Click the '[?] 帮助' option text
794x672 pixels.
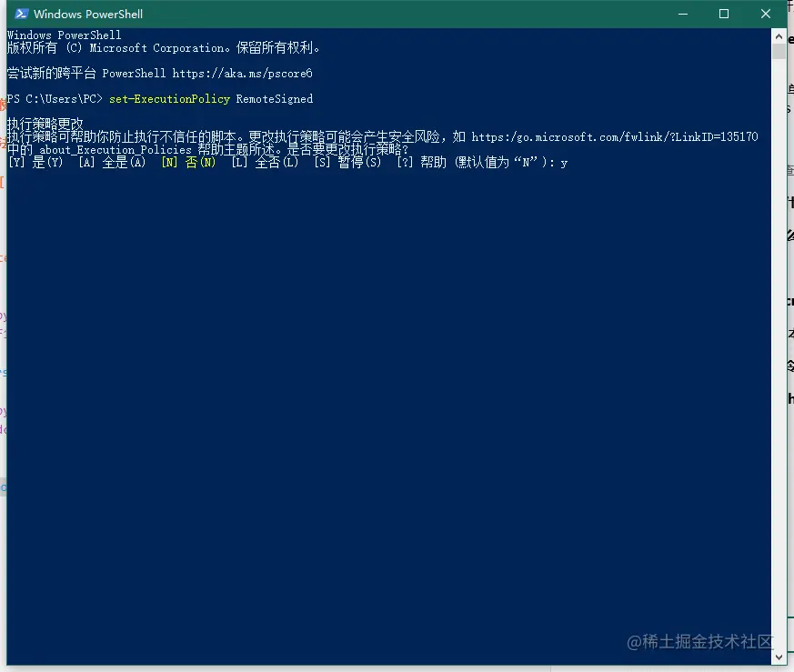[421, 163]
